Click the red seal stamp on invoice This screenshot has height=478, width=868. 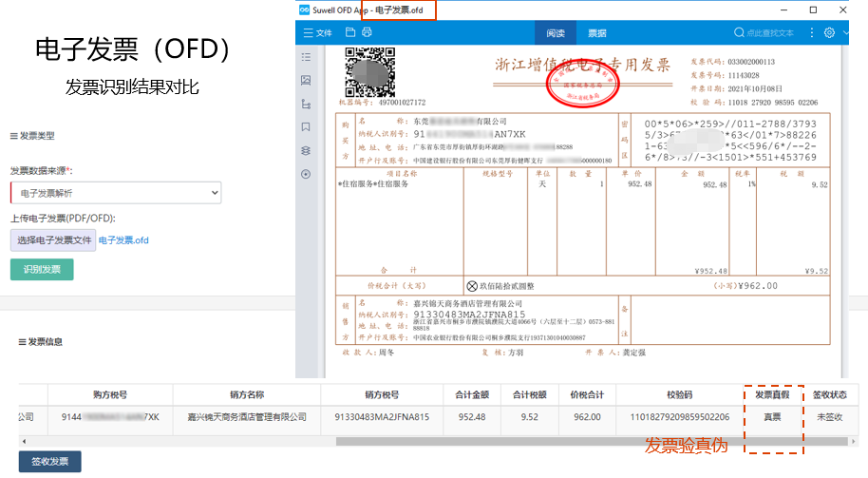click(582, 84)
